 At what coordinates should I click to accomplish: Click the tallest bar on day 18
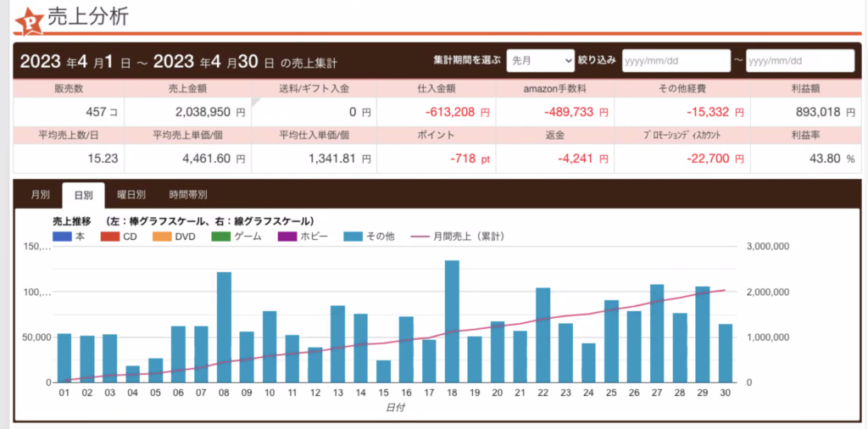click(453, 322)
